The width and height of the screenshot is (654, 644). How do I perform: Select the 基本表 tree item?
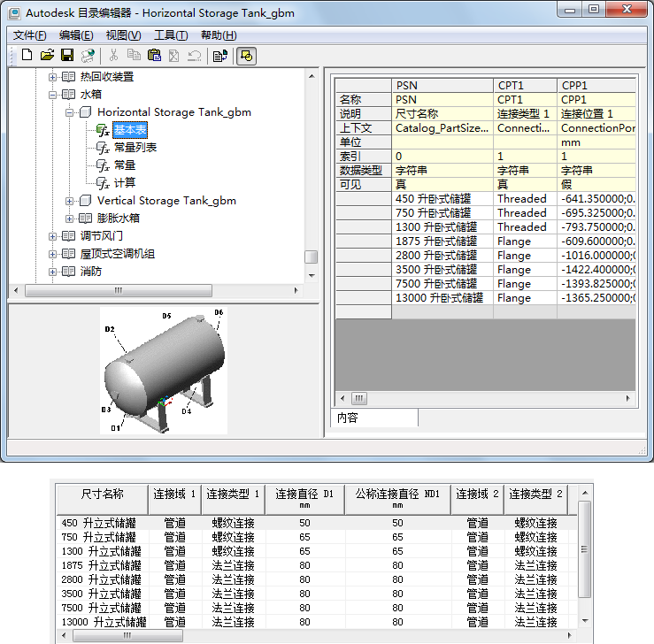[x=130, y=130]
